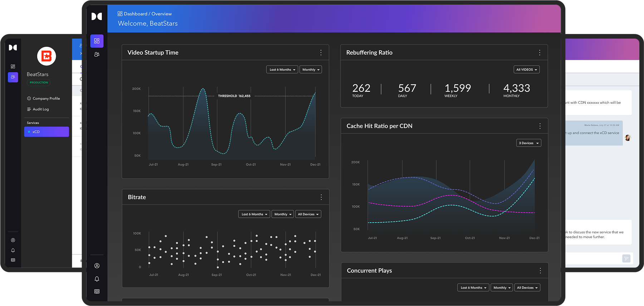Open Video Startup Time options menu
This screenshot has height=306, width=644.
click(321, 53)
